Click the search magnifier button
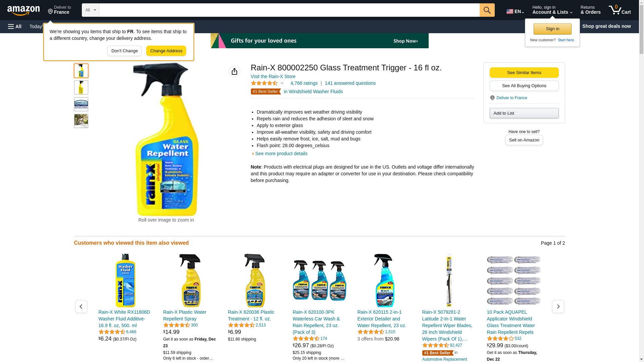 487,10
